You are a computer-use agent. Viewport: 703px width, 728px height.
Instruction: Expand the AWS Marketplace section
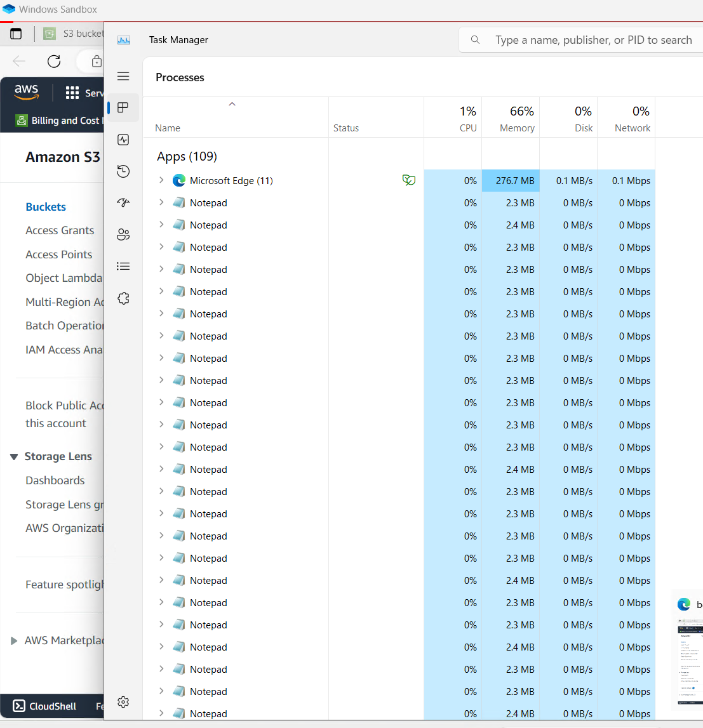(x=14, y=641)
